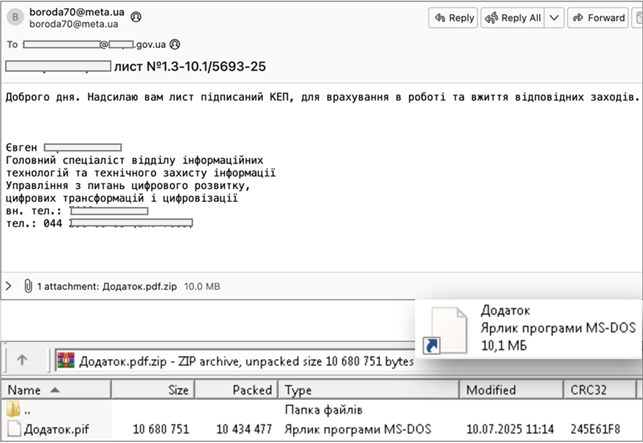
Task: Click the WinRAR archive icon in path bar
Action: [x=66, y=360]
